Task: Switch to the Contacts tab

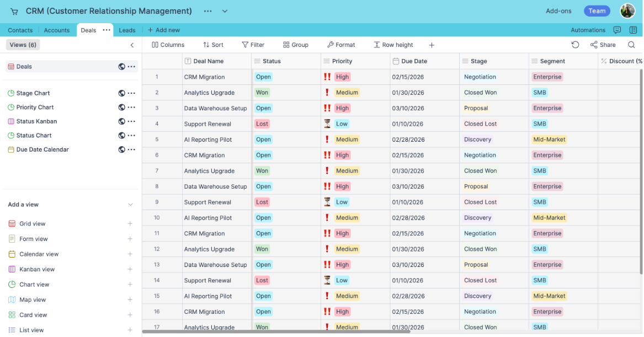Action: pyautogui.click(x=20, y=30)
